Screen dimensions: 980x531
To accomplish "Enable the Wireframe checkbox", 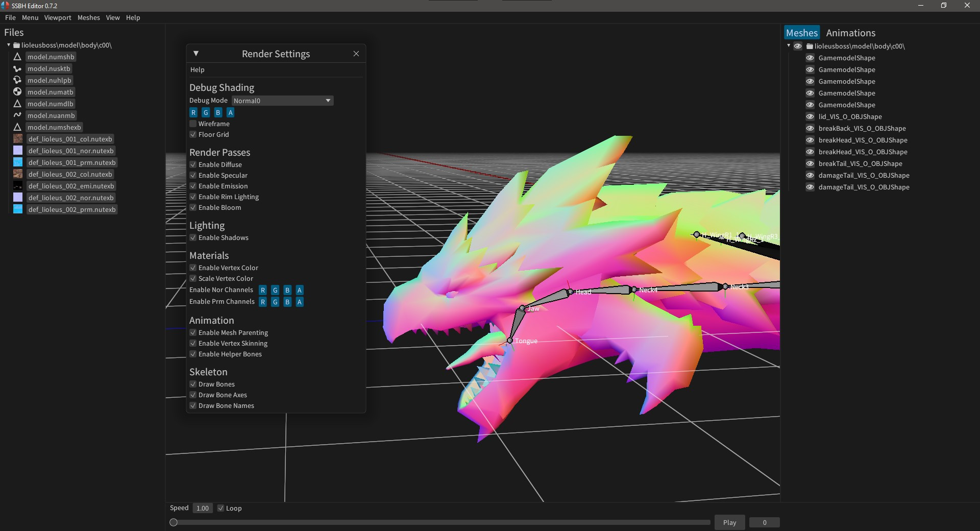I will [x=193, y=123].
